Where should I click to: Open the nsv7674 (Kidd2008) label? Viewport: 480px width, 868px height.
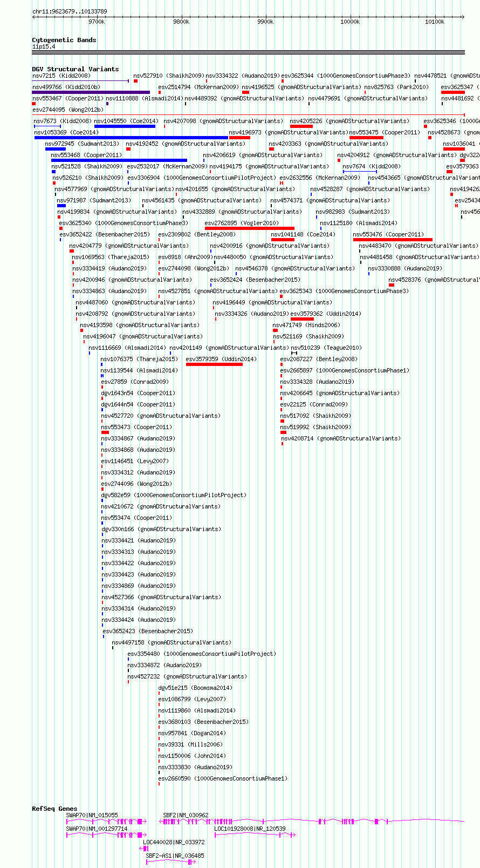[x=372, y=166]
